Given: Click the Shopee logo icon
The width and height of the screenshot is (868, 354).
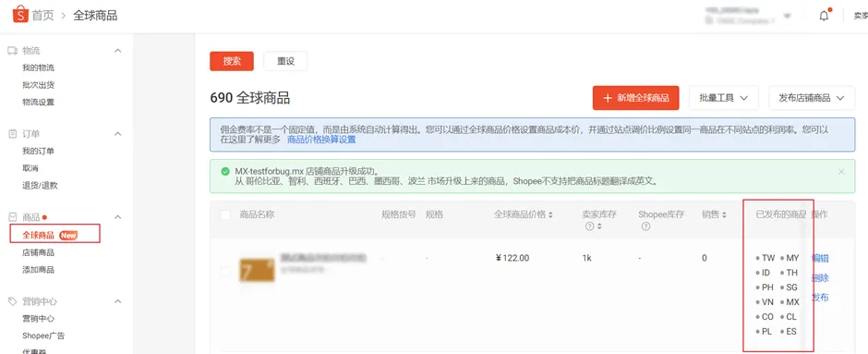Looking at the screenshot, I should [x=20, y=15].
